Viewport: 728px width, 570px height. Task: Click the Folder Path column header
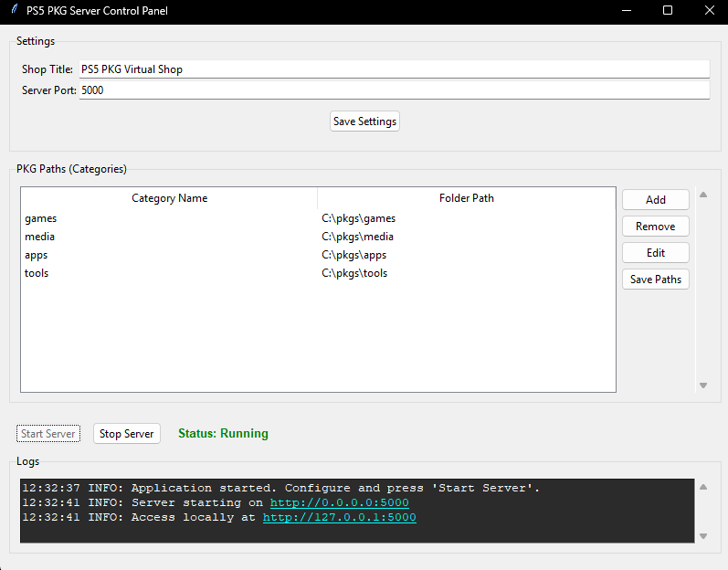(x=466, y=198)
